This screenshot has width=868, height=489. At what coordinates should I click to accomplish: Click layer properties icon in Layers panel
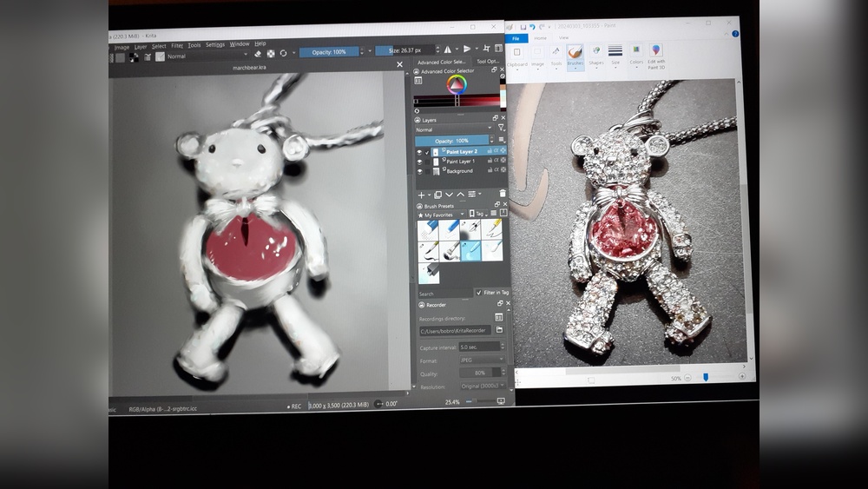(x=471, y=194)
